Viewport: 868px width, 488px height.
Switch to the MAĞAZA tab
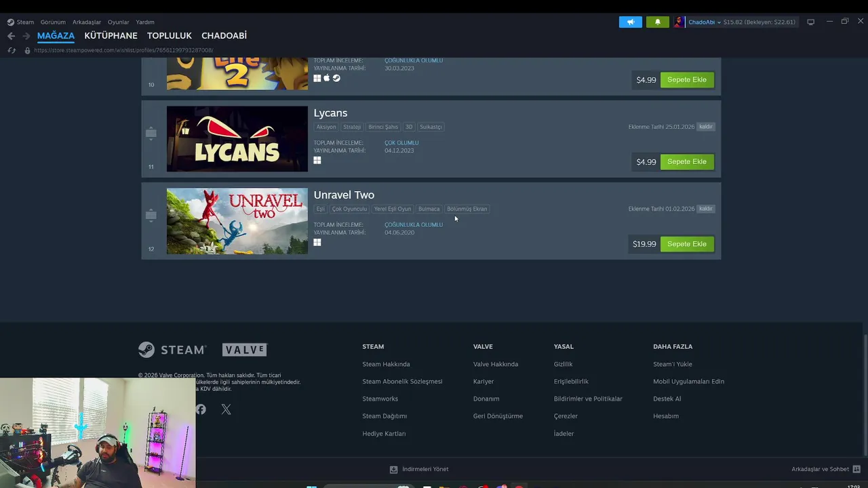coord(56,35)
